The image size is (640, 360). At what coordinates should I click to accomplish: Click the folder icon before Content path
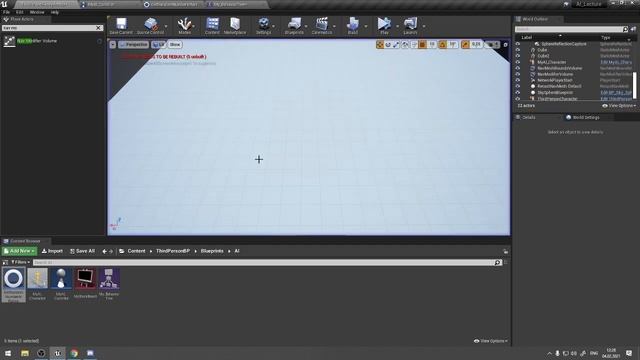122,251
